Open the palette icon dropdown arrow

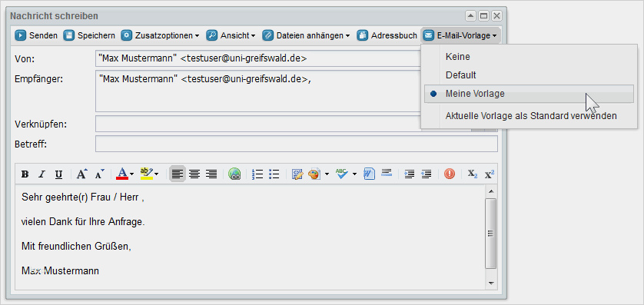[x=327, y=174]
